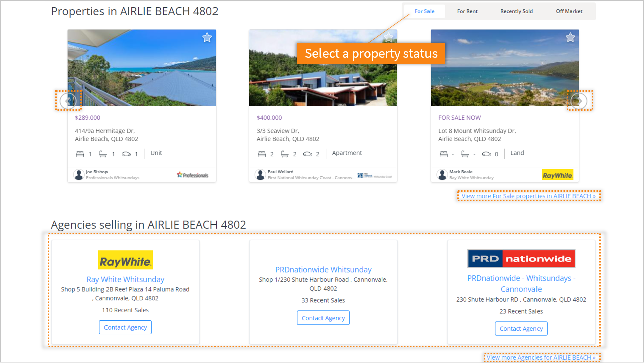644x363 pixels.
Task: View more For Sale properties link
Action: click(528, 196)
